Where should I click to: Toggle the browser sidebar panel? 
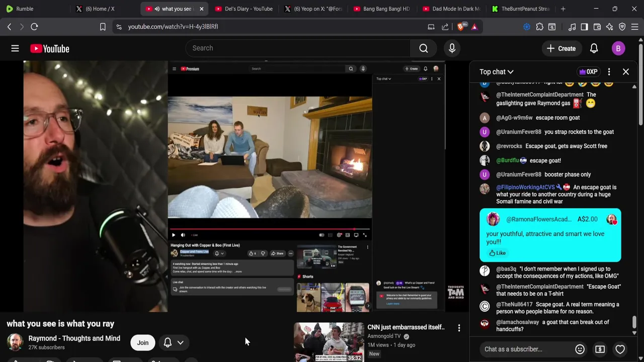(x=584, y=27)
